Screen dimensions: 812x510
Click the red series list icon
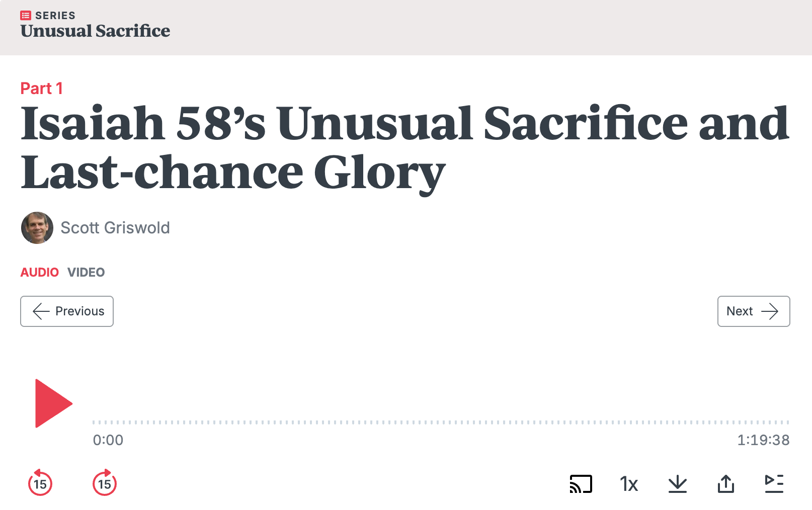[26, 16]
